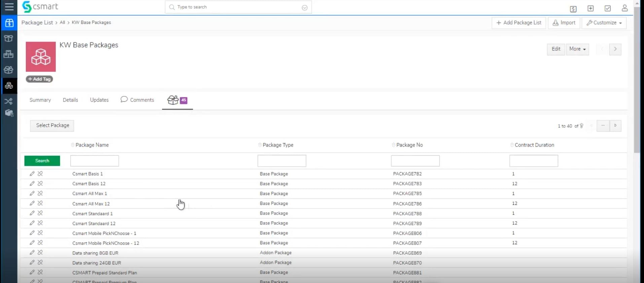Open the hamburger menu
The image size is (644, 283).
pos(9,6)
